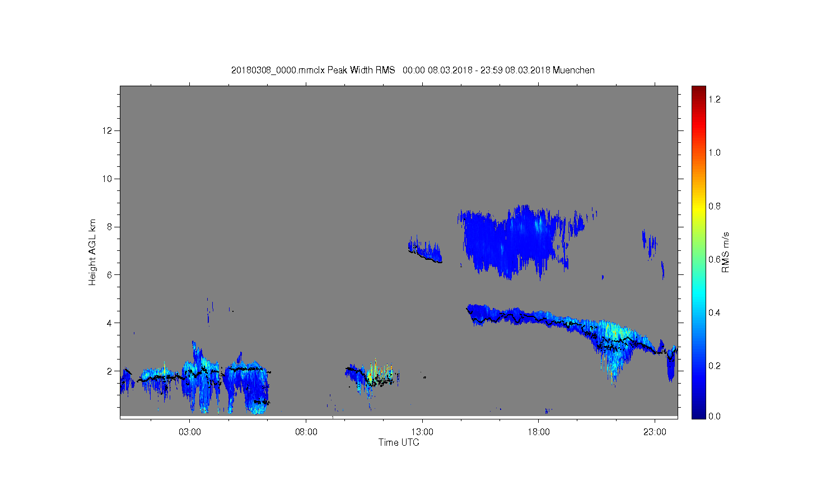Click the dark red top of the colorbar
Screen dimensions: 840x504
pos(698,91)
